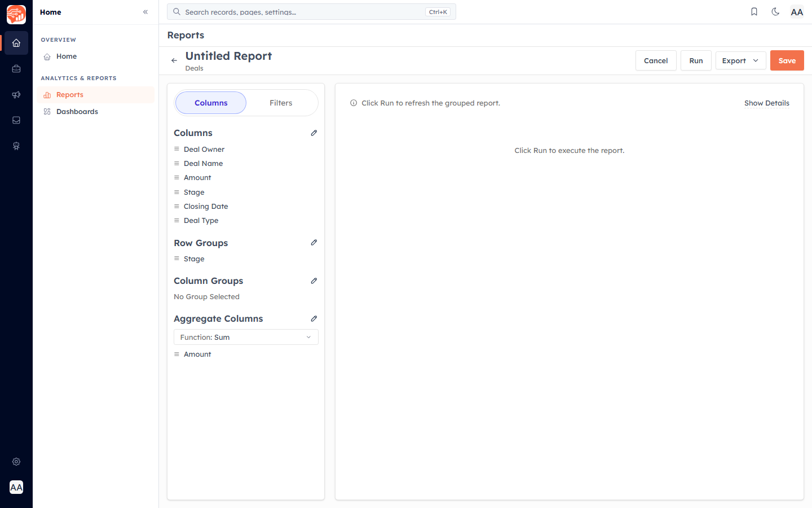
Task: Select the Stage row under Columns
Action: 246,192
